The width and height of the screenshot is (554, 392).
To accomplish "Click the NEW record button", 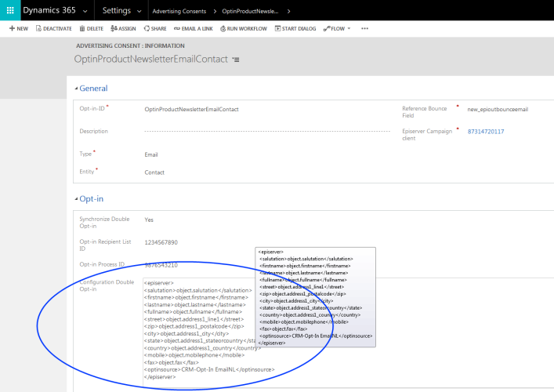I will (18, 28).
